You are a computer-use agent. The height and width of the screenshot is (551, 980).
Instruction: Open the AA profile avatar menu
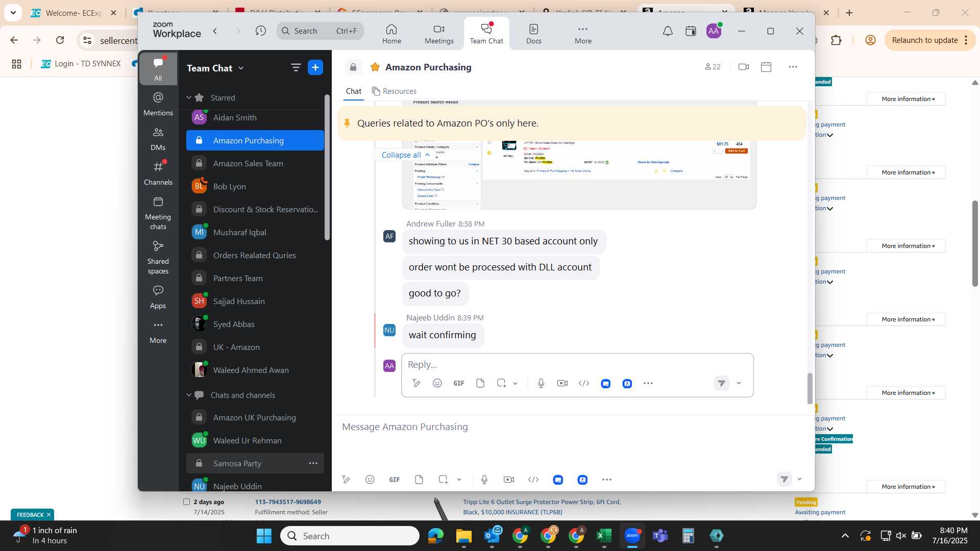point(714,31)
